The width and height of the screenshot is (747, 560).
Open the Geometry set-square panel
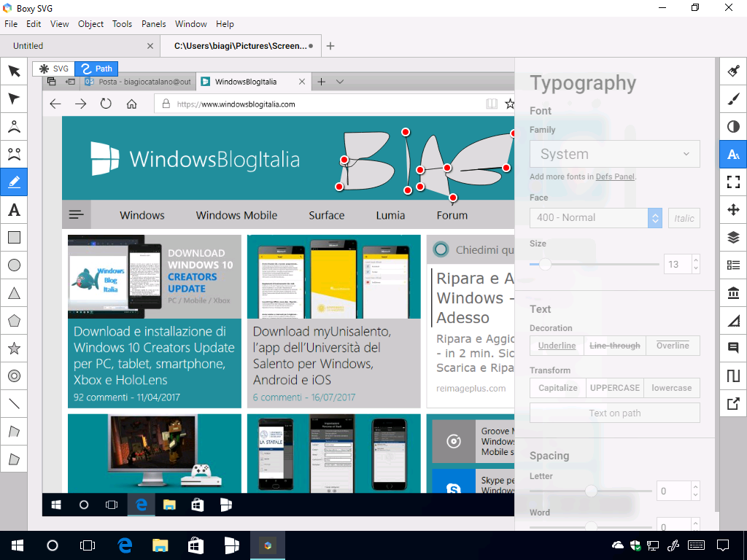pyautogui.click(x=733, y=321)
